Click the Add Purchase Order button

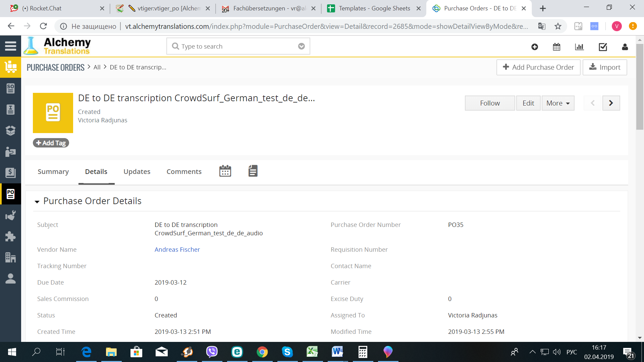(538, 67)
